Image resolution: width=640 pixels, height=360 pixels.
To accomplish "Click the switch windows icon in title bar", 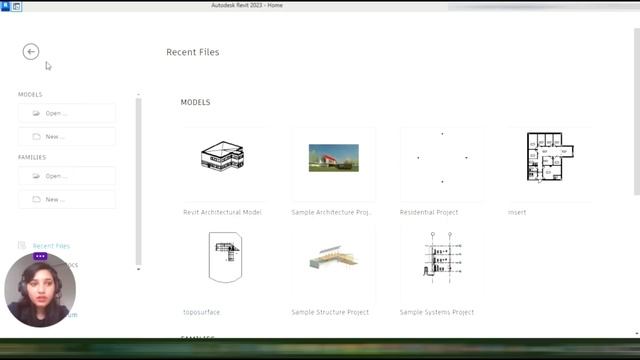I will pos(17,7).
